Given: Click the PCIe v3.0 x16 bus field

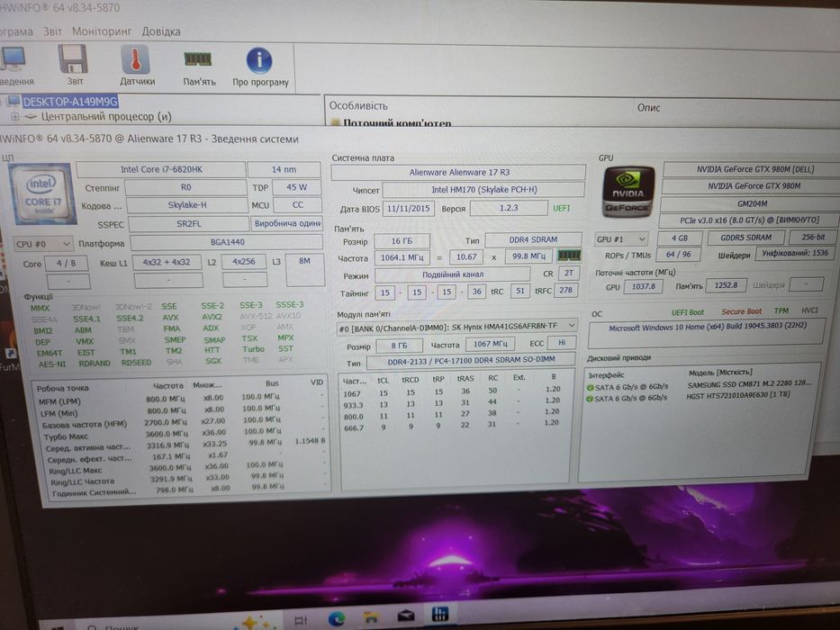Looking at the screenshot, I should pos(749,220).
